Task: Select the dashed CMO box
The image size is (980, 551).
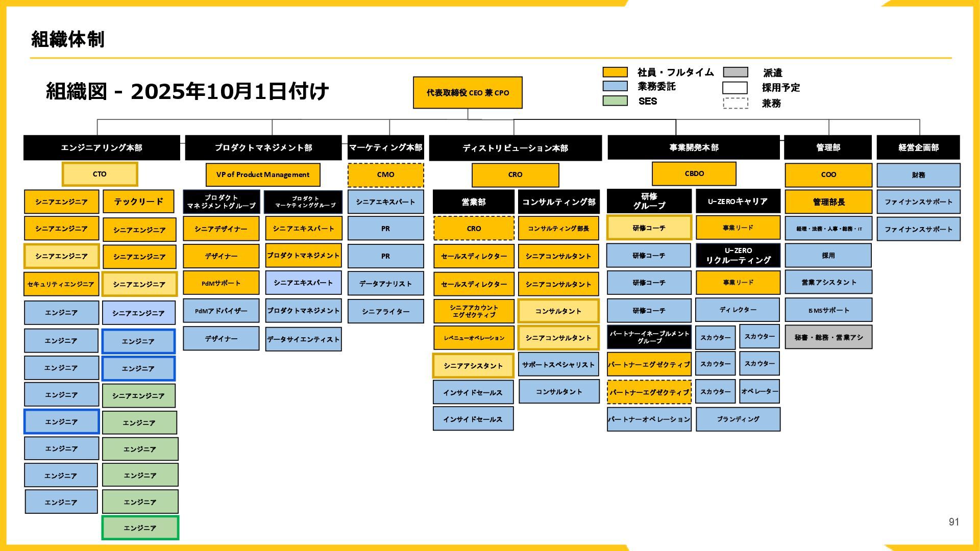Action: point(385,175)
